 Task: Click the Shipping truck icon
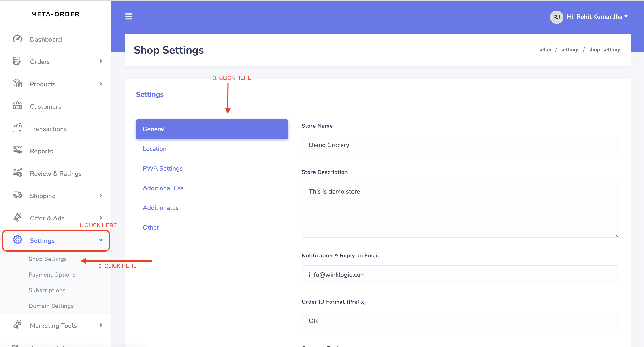[x=17, y=195]
